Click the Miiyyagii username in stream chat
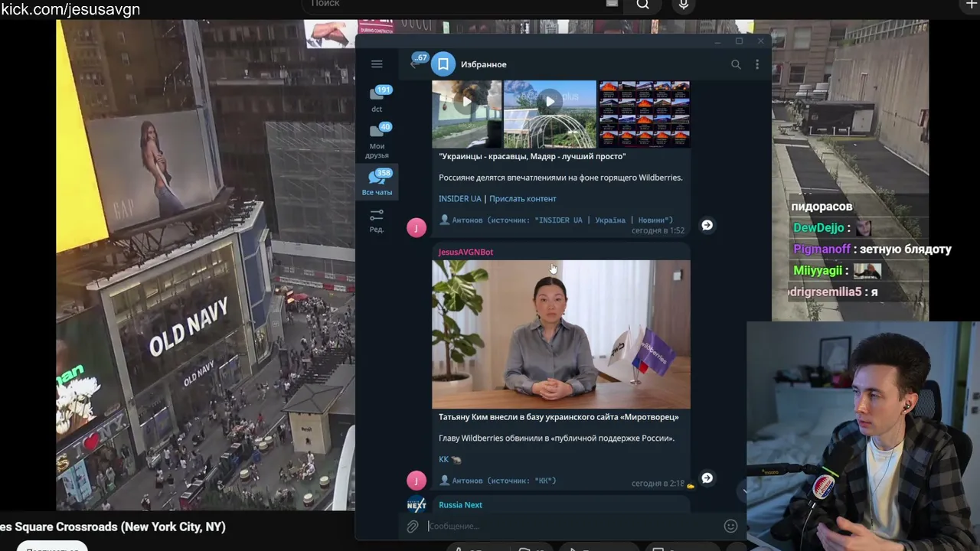 pos(818,271)
